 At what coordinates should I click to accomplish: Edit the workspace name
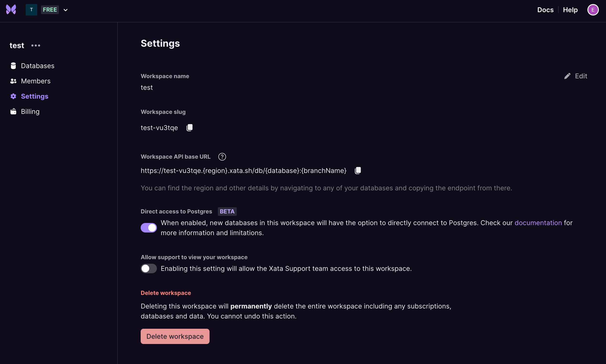coord(575,76)
